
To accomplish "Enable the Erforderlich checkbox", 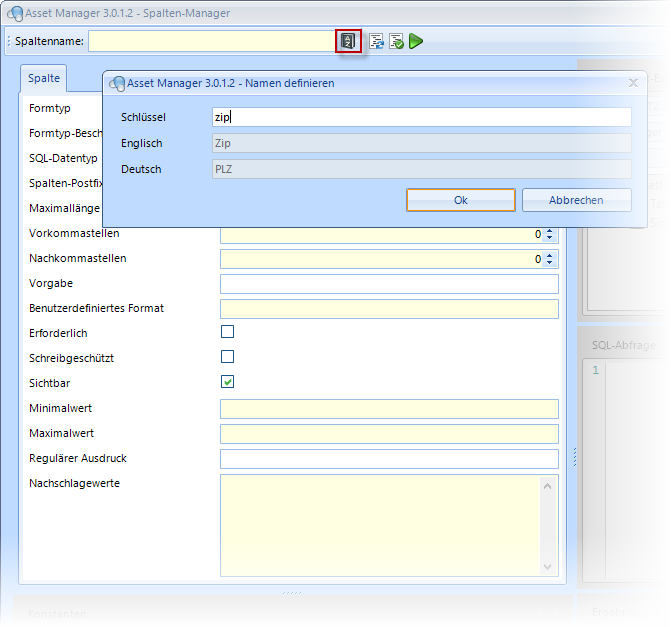I will 227,332.
